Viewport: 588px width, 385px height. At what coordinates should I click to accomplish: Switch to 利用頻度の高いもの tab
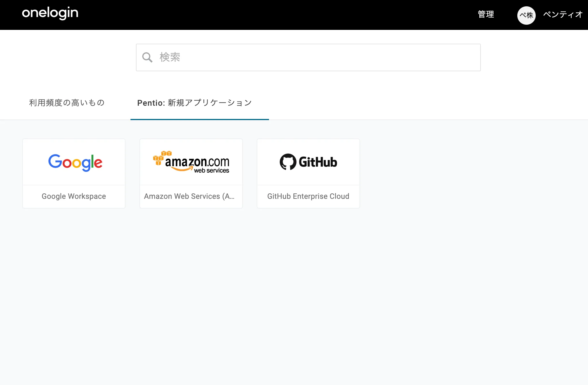67,103
